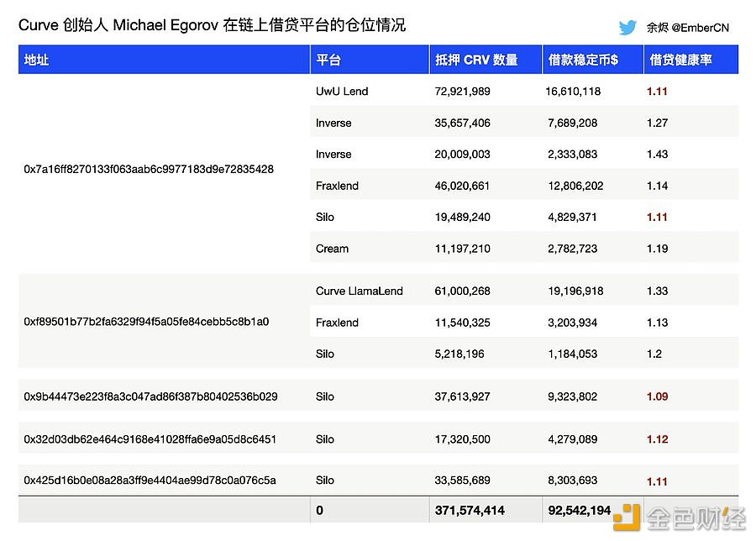Click collateral value 46,020,661
756x541 pixels.
coord(462,186)
